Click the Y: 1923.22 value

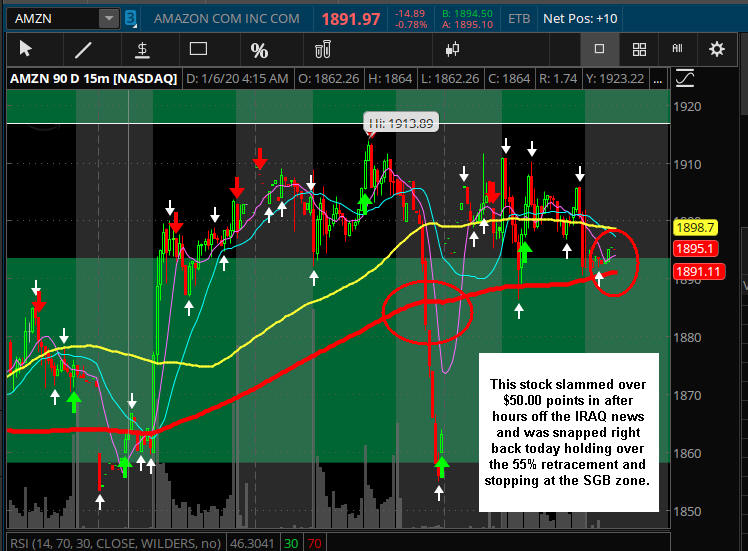click(x=615, y=79)
